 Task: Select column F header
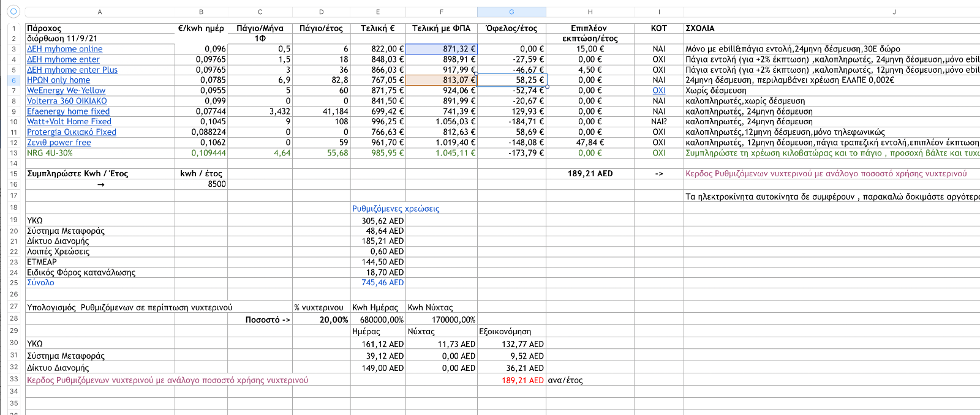click(442, 12)
